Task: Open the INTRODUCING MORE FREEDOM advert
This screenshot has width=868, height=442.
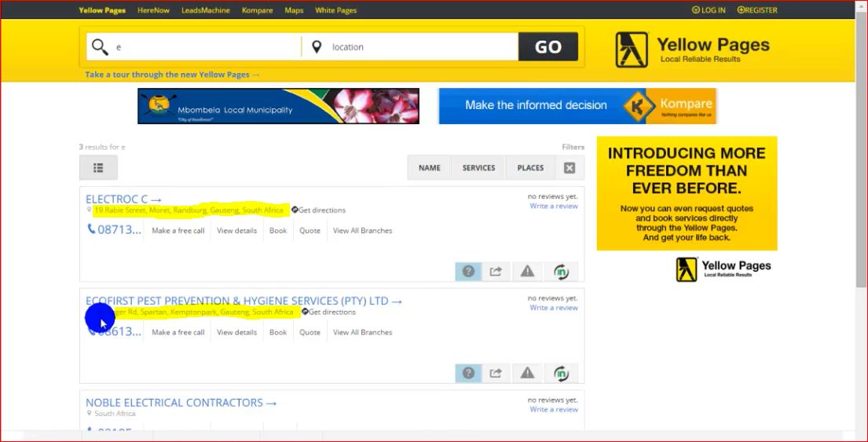Action: click(x=687, y=194)
